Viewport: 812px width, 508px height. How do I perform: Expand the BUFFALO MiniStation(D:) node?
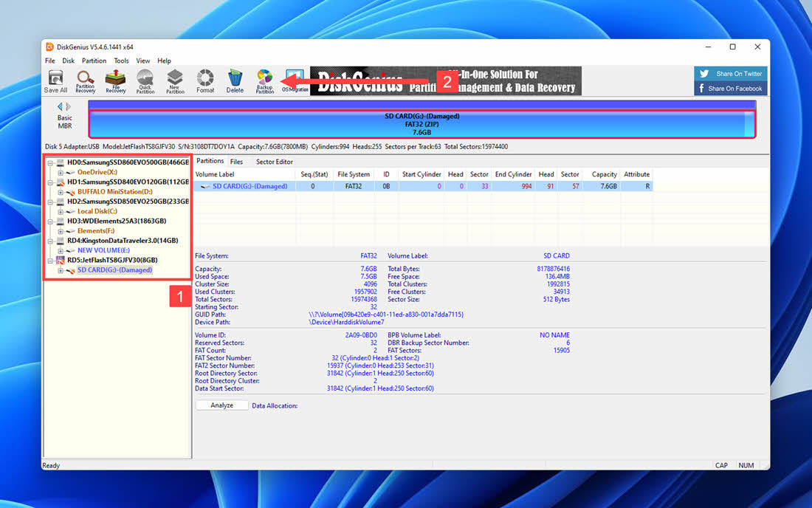coord(60,192)
